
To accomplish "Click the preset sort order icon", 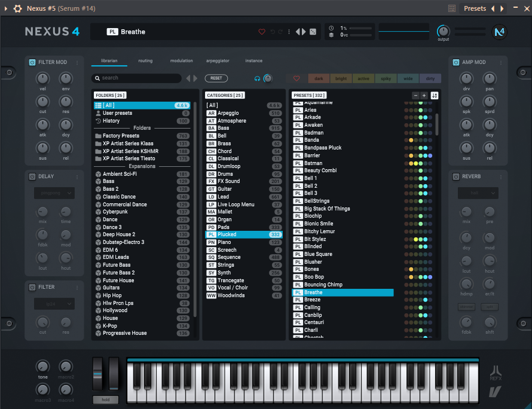I will pos(435,96).
